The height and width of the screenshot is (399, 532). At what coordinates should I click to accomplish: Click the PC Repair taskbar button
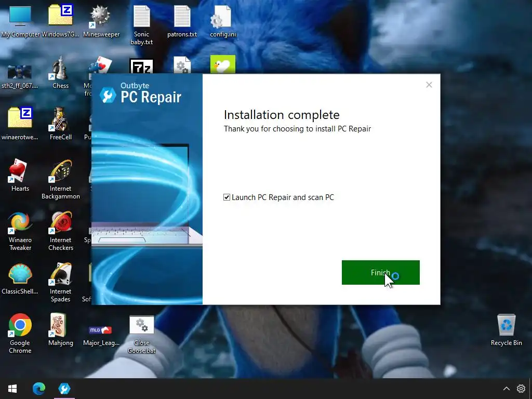pos(64,389)
